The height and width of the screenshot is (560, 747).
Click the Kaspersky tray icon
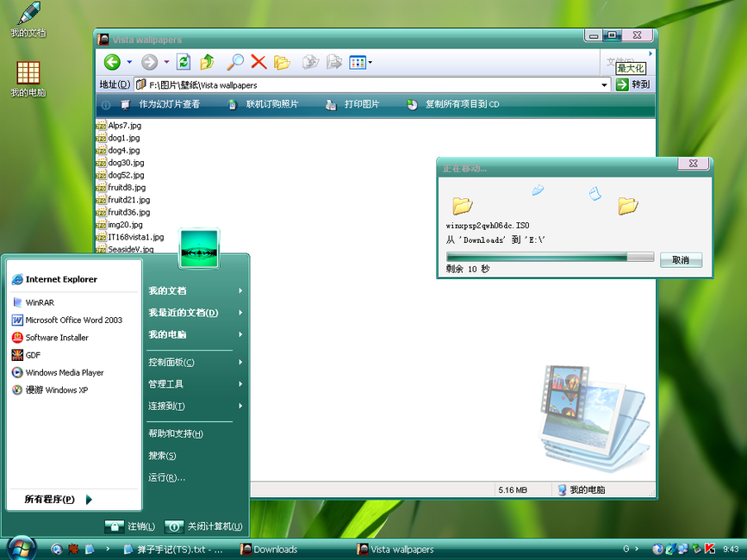(x=709, y=549)
